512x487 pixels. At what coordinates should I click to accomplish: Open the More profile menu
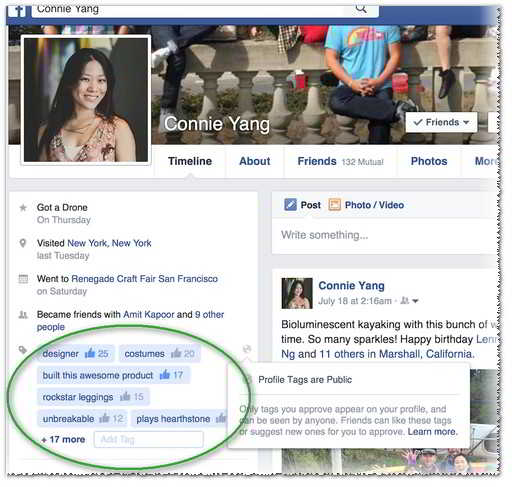pyautogui.click(x=486, y=161)
